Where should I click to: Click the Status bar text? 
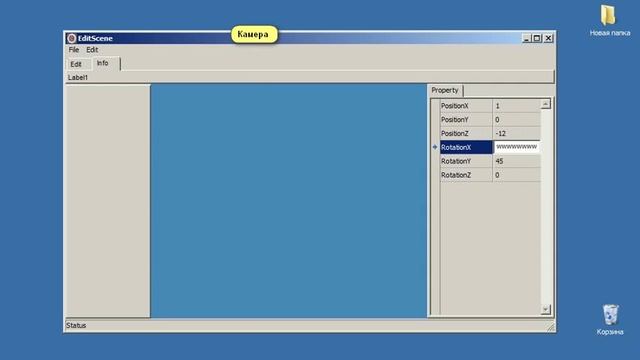click(x=76, y=325)
